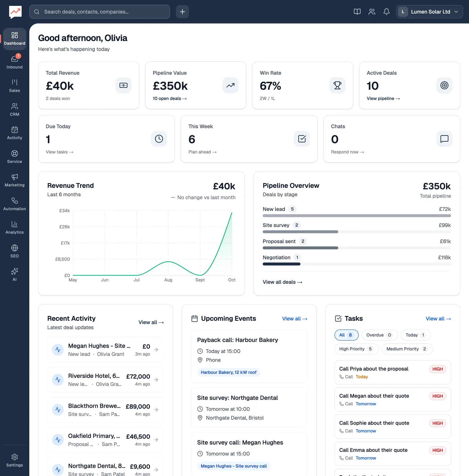Open Automation section
The image size is (469, 476).
coord(15,204)
